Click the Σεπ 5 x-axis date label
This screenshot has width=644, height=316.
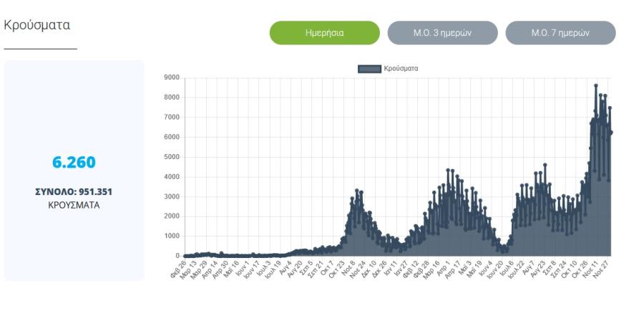(307, 267)
